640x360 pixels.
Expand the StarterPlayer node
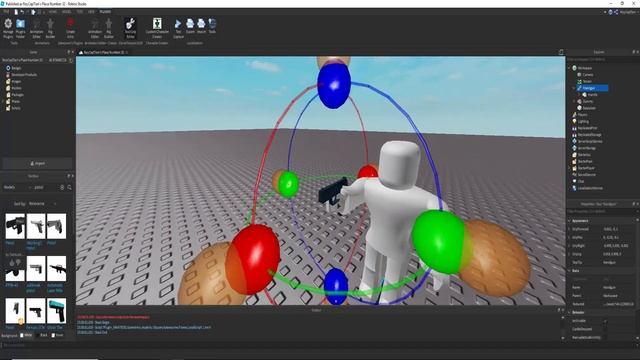(569, 168)
